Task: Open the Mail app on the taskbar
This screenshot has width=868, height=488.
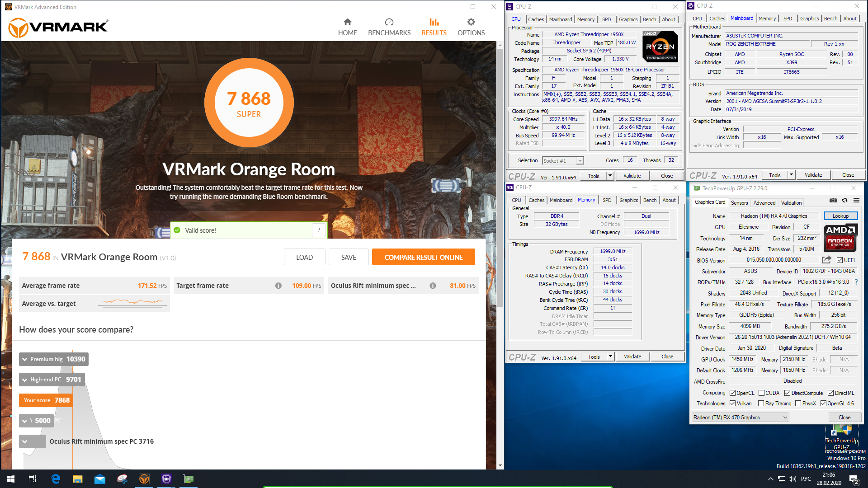Action: point(100,479)
